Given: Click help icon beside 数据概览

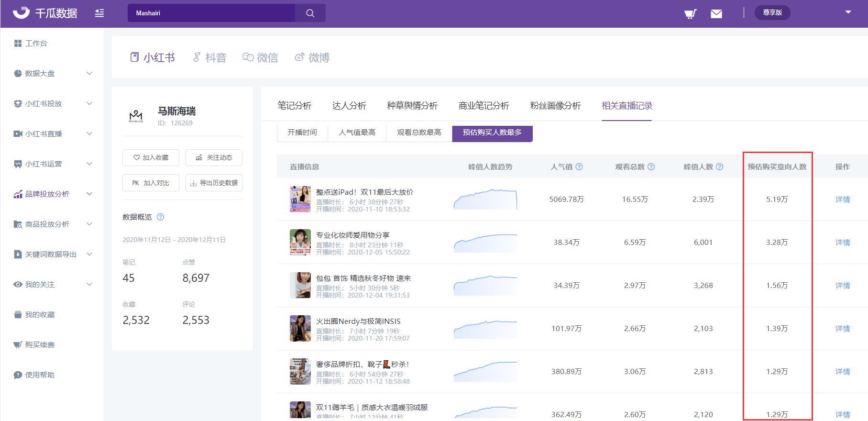Looking at the screenshot, I should [x=161, y=217].
